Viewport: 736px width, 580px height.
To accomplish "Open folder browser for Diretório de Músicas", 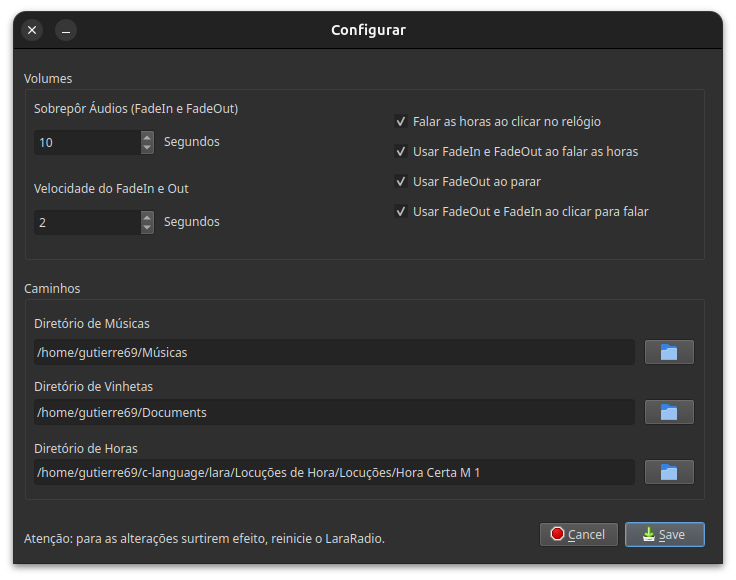I will pos(669,352).
